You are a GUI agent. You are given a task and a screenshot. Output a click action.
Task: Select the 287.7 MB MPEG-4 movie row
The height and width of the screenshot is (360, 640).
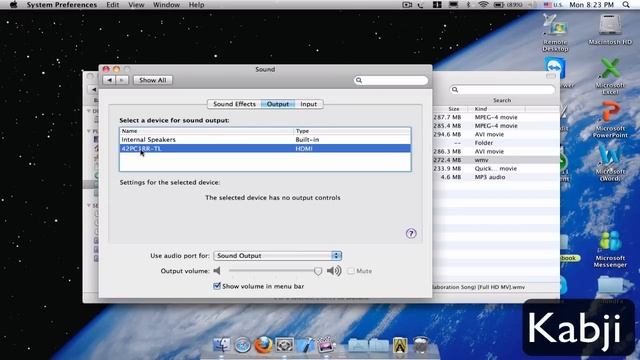[496, 117]
